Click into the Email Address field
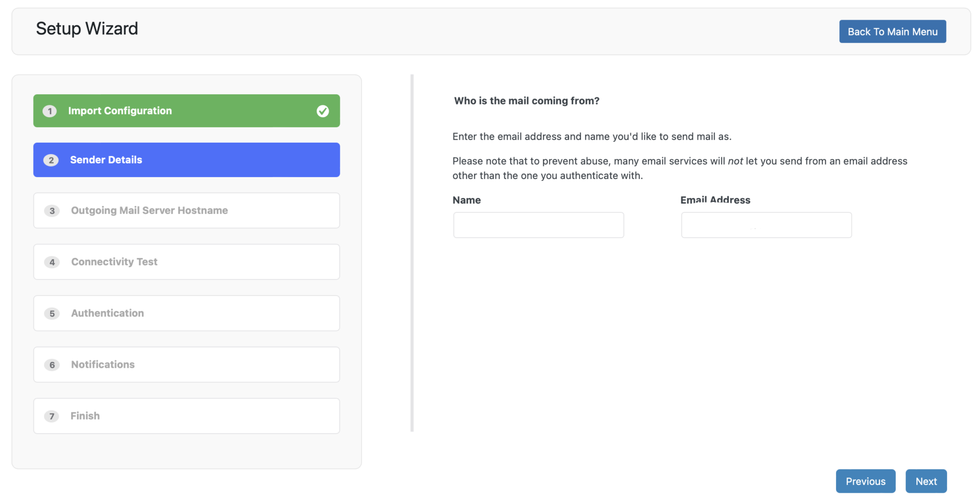Screen dimensions: 980x498 click(x=766, y=225)
